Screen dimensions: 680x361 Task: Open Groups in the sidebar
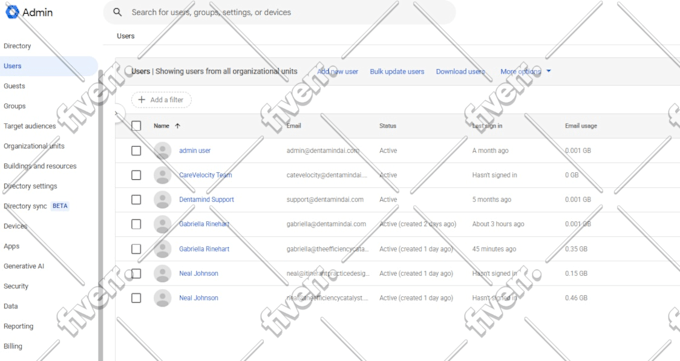tap(15, 106)
